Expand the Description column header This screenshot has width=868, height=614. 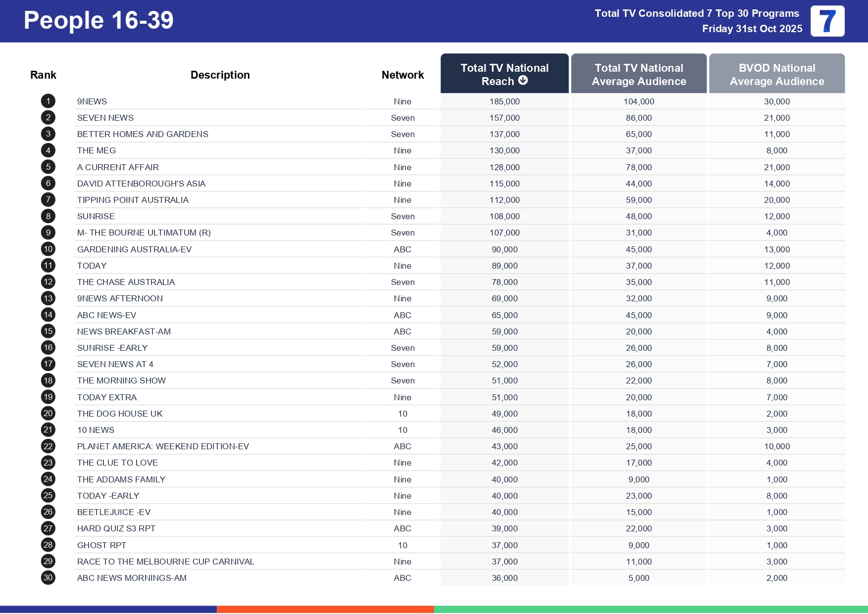pos(220,74)
